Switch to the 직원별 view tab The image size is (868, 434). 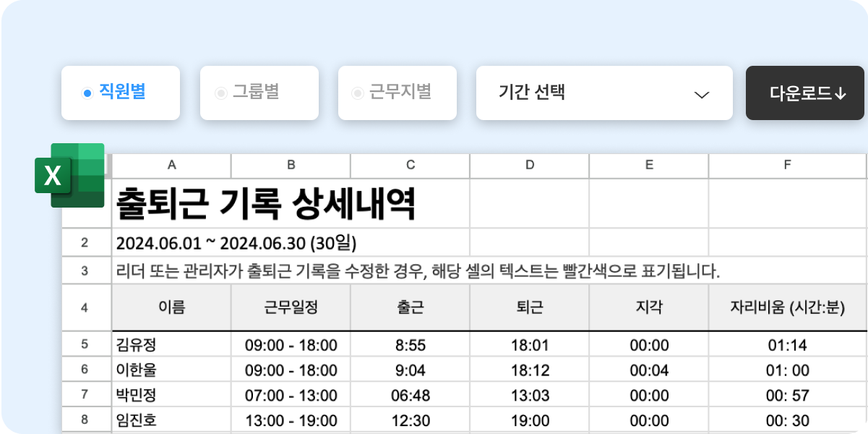pyautogui.click(x=120, y=93)
